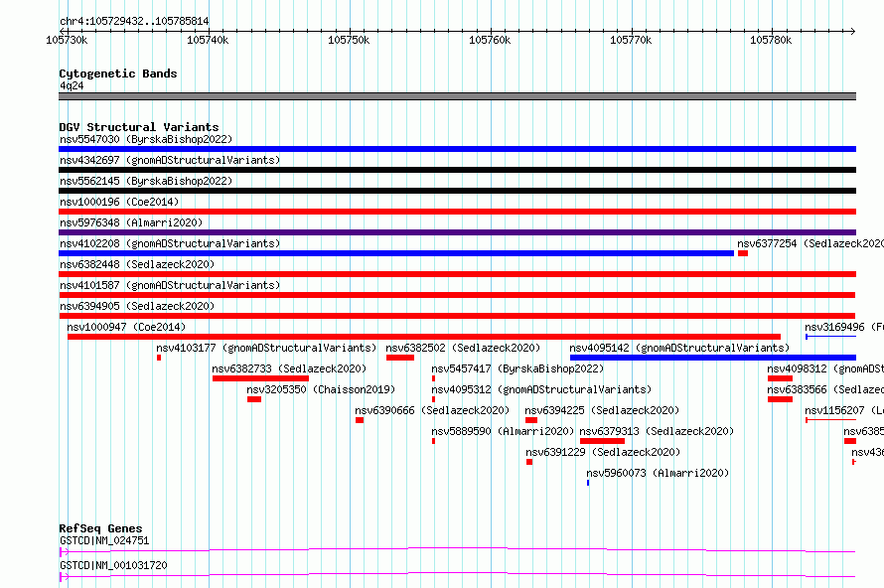Click the nsv6382502 (Sedlazeck2020) red block
Viewport: 884px width, 588px height.
tap(400, 358)
